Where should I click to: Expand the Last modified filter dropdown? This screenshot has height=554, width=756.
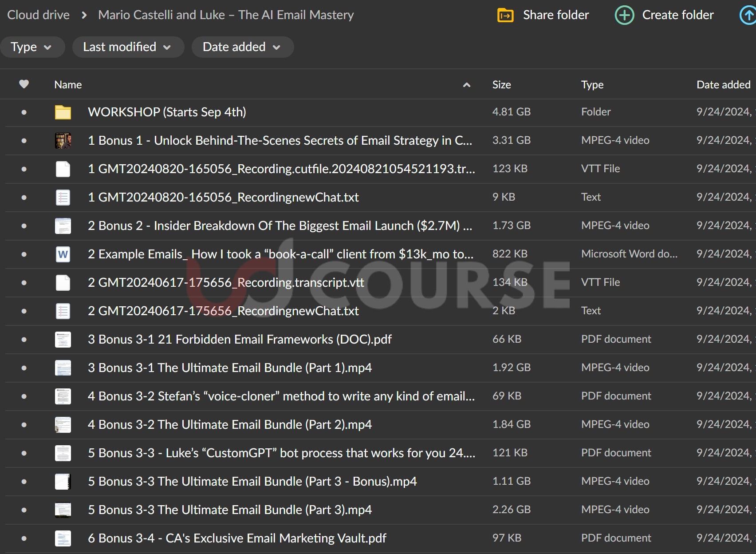coord(127,47)
